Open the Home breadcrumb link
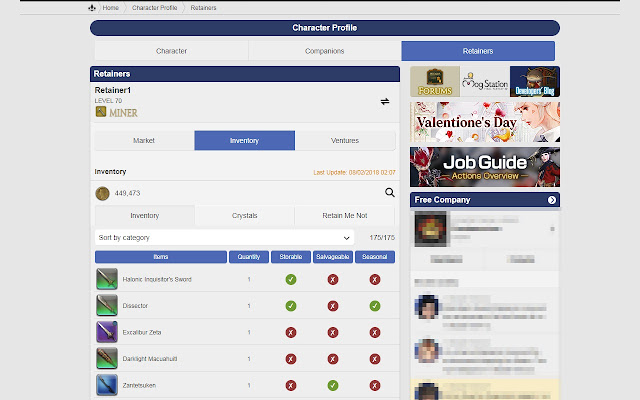The width and height of the screenshot is (640, 400). 111,8
